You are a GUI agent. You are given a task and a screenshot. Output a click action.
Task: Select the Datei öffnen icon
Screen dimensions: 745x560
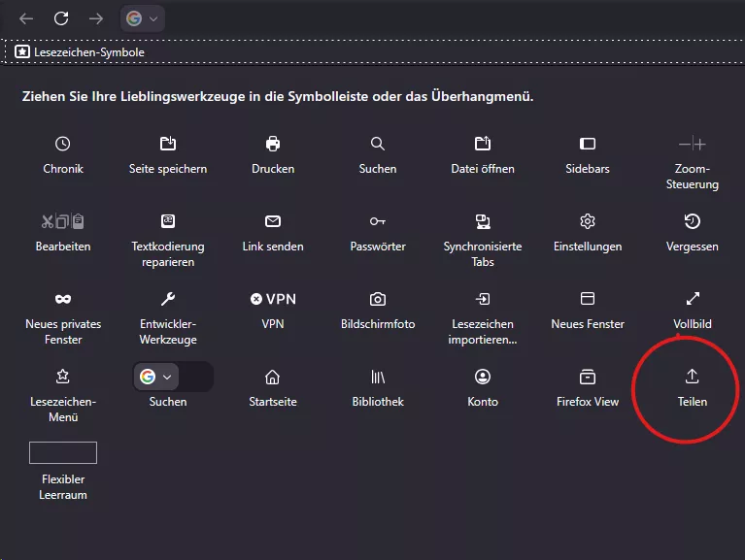pos(483,144)
